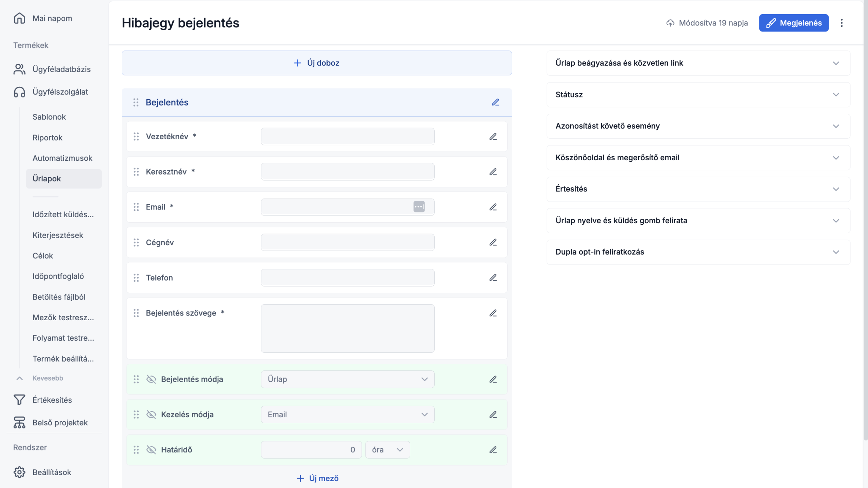Click the Belső projektek icon in sidebar

tap(19, 423)
